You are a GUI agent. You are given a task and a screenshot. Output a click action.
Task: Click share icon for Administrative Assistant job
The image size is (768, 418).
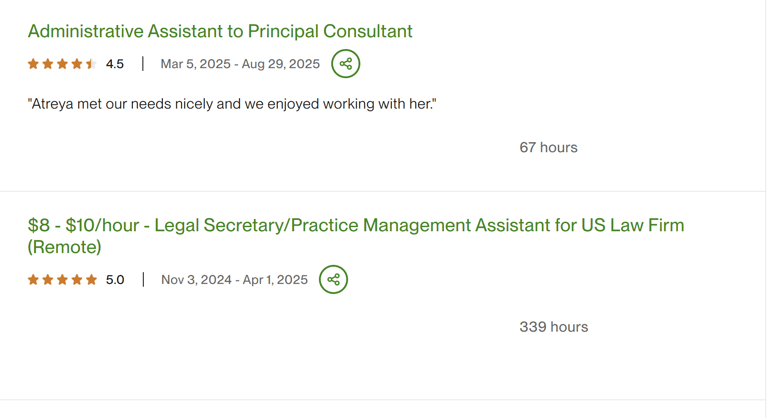[x=345, y=64]
